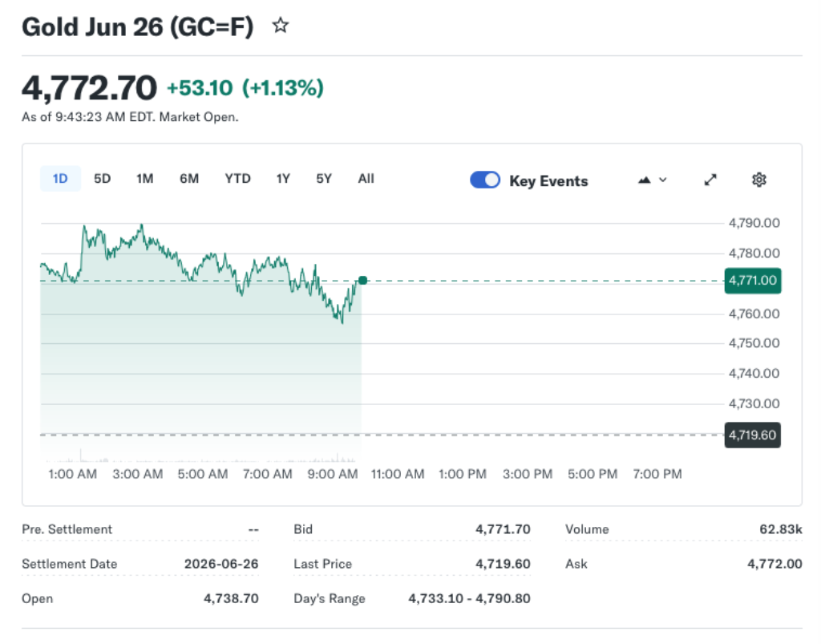Expand the chart to fullscreen
This screenshot has height=644, width=821.
click(x=710, y=180)
